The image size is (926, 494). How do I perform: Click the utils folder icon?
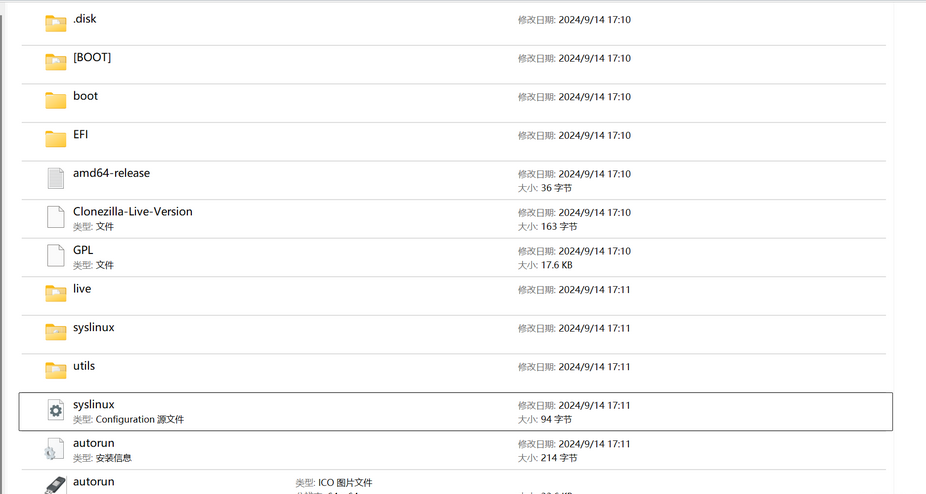coord(56,370)
